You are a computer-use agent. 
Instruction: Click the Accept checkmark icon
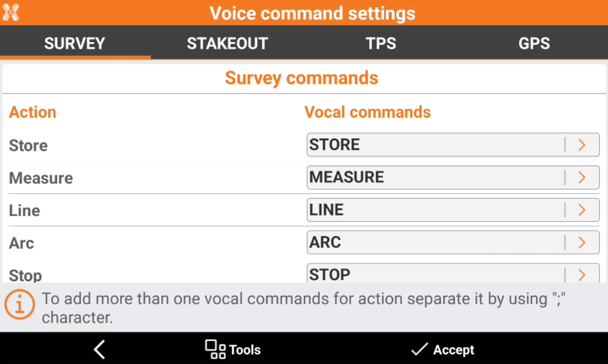419,350
